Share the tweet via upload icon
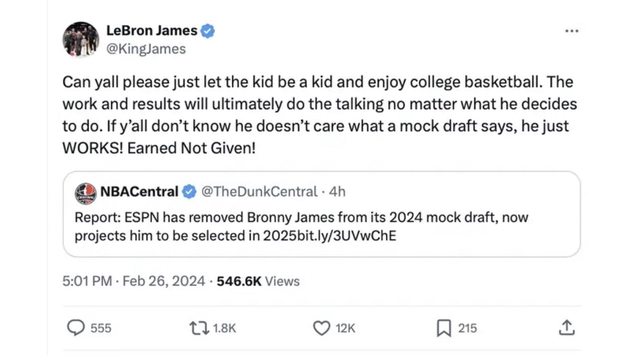Viewport: 640px width, 363px height. (567, 327)
